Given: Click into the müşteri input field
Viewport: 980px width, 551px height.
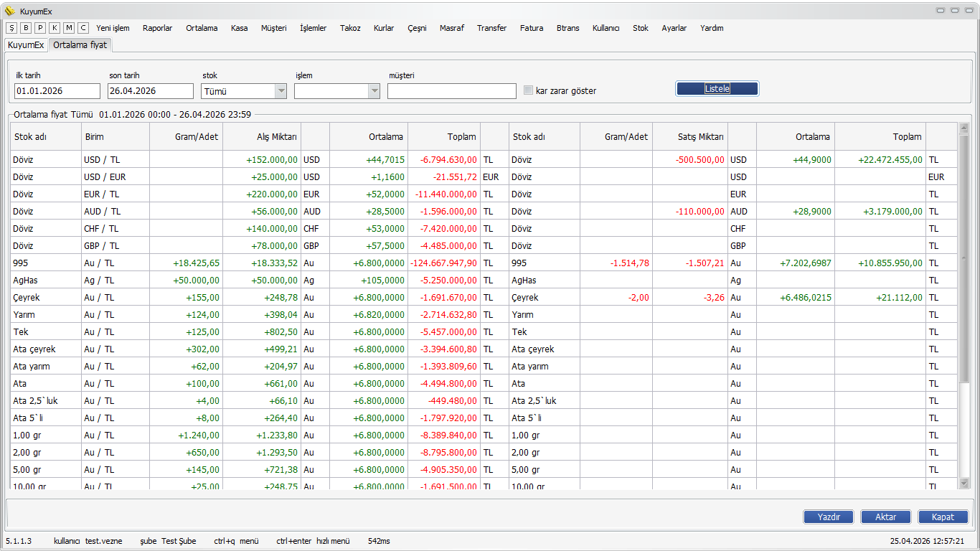Looking at the screenshot, I should [x=451, y=91].
